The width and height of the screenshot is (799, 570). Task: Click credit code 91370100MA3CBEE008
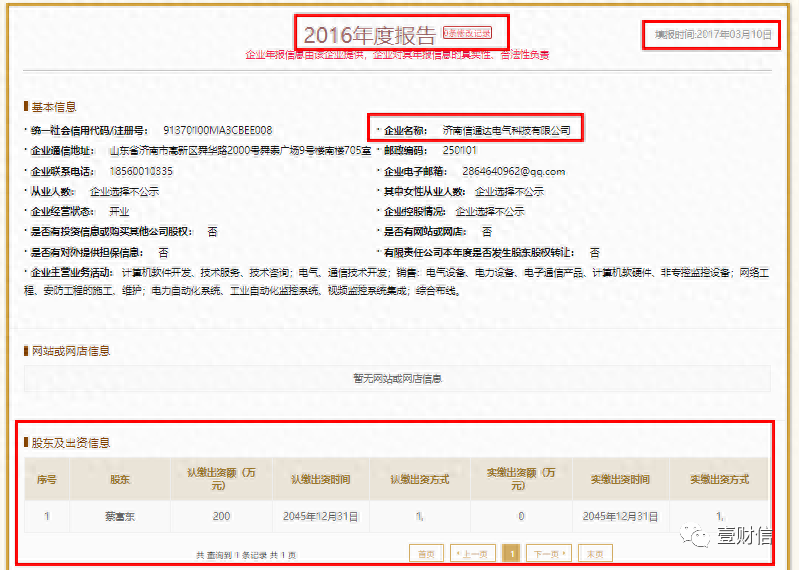point(218,130)
